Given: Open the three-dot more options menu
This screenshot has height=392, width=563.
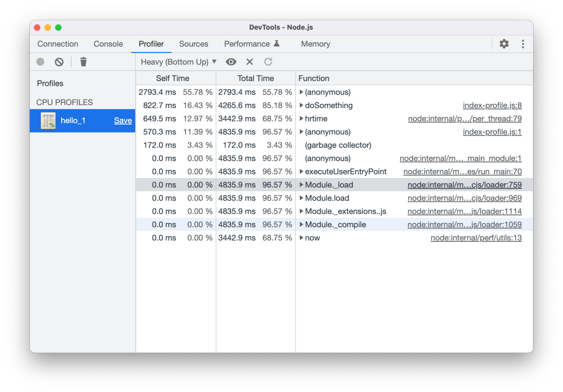Looking at the screenshot, I should [x=523, y=44].
